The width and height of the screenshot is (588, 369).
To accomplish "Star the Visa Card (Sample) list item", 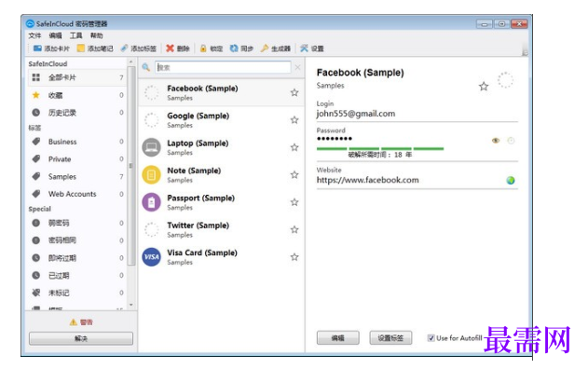I will [294, 257].
